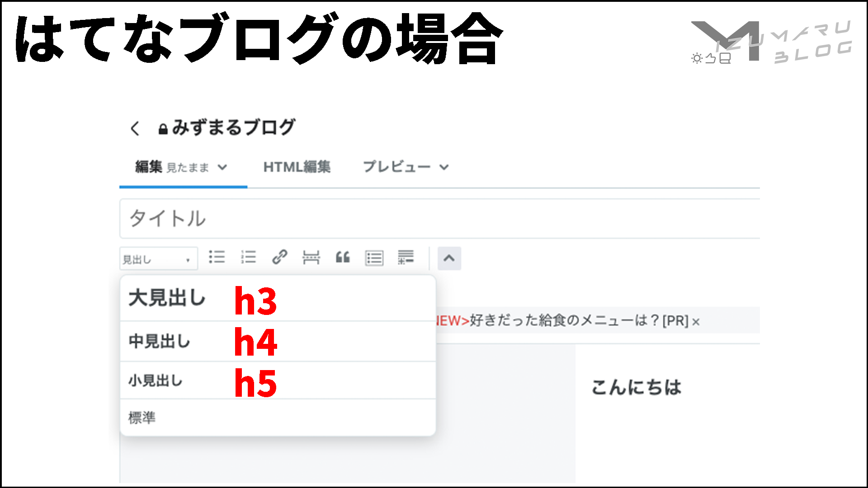Viewport: 868px width, 488px height.
Task: Insert a read-more break
Action: click(311, 257)
